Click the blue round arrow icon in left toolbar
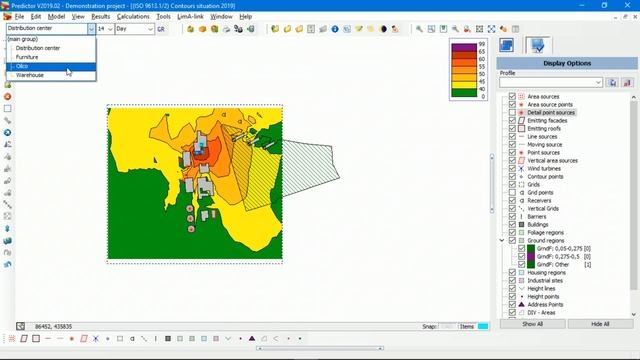This screenshot has width=640, height=360. tap(7, 133)
